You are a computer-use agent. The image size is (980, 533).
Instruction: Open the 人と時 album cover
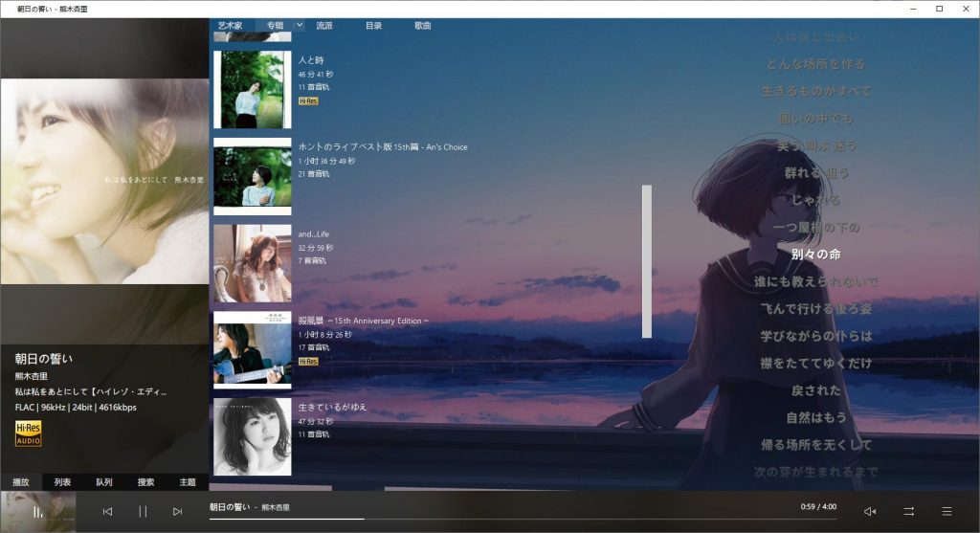click(x=253, y=89)
